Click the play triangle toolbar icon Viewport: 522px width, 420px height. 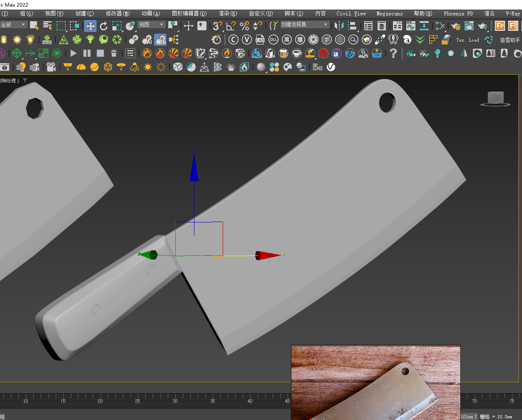(74, 53)
